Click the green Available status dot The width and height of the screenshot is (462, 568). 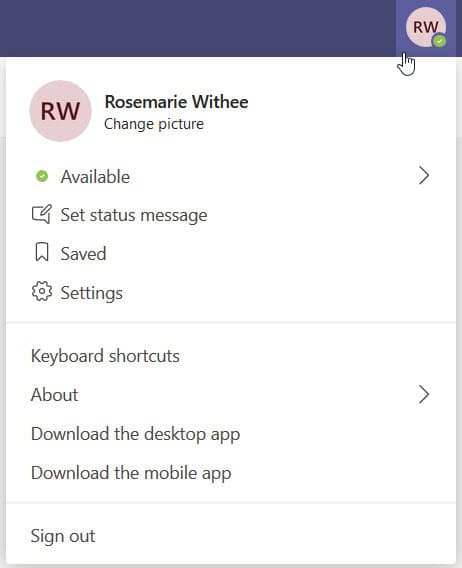tap(42, 176)
